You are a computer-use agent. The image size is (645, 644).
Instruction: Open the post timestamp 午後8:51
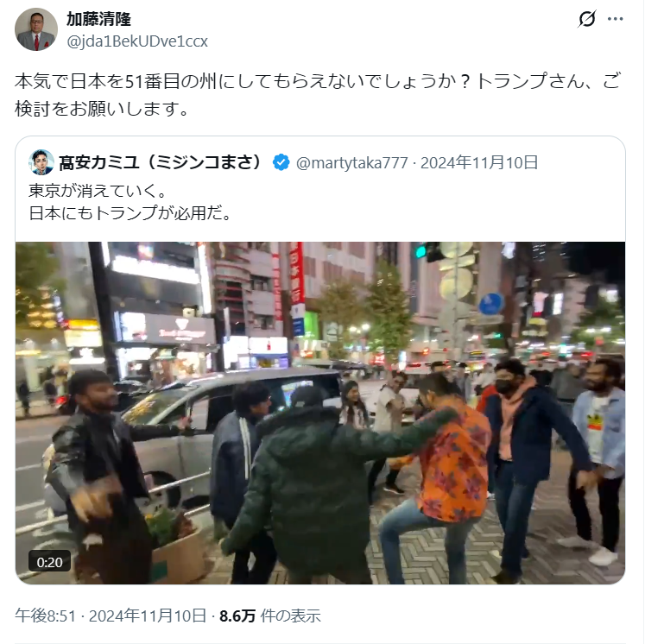46,616
